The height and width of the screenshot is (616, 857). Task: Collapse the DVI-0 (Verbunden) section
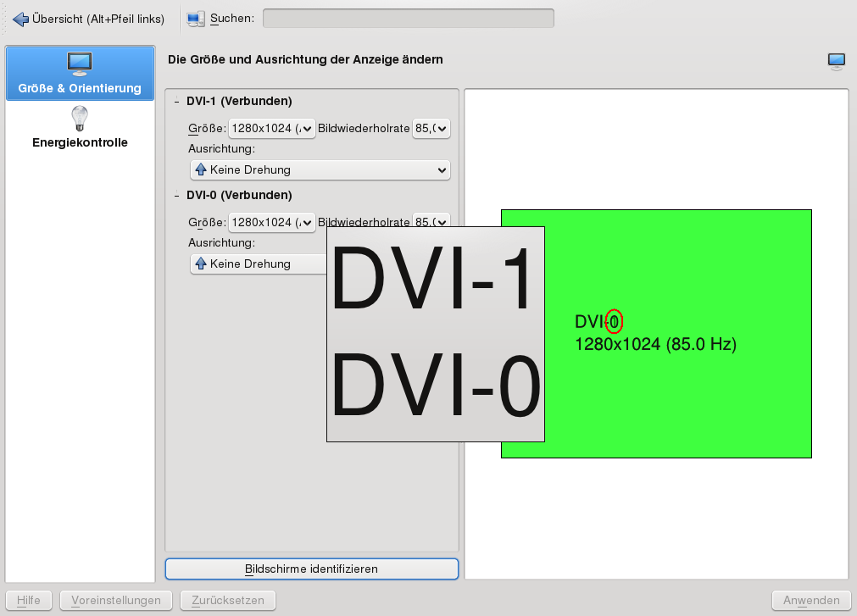[x=176, y=196]
